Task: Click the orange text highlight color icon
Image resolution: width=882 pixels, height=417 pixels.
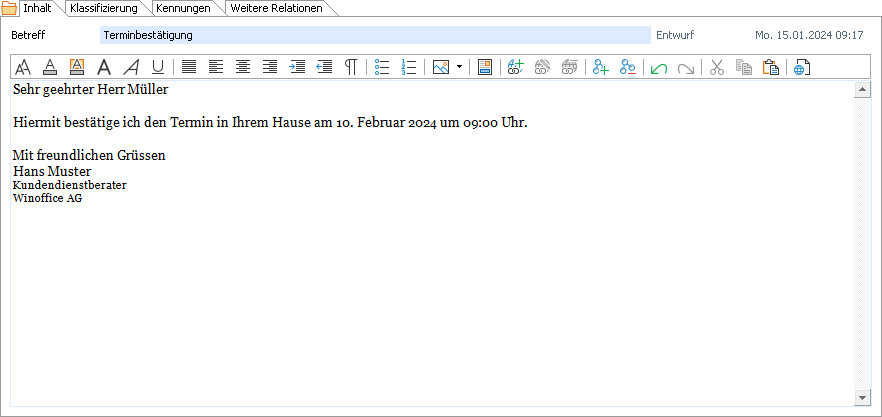Action: [76, 68]
